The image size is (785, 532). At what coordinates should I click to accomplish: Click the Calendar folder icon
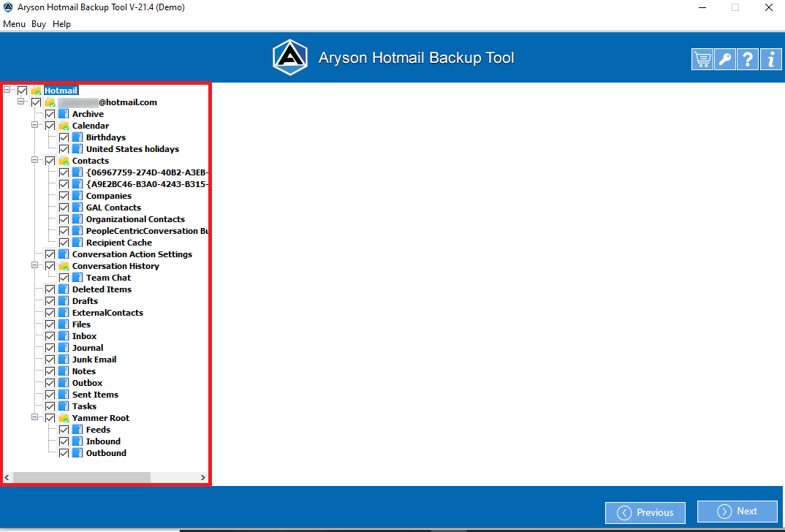[64, 126]
